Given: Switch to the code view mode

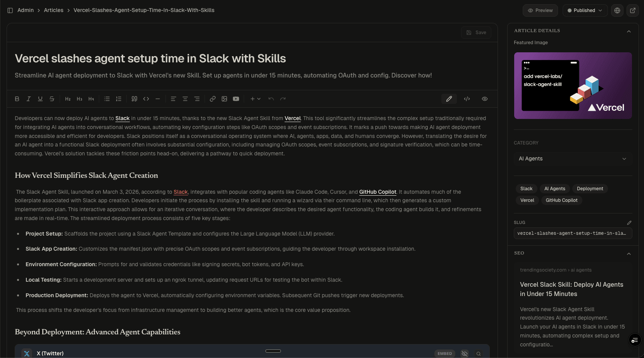Looking at the screenshot, I should pyautogui.click(x=467, y=99).
